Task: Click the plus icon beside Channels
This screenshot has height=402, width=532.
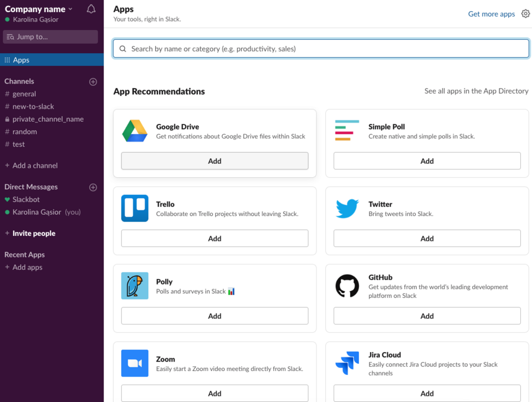Action: click(x=93, y=82)
